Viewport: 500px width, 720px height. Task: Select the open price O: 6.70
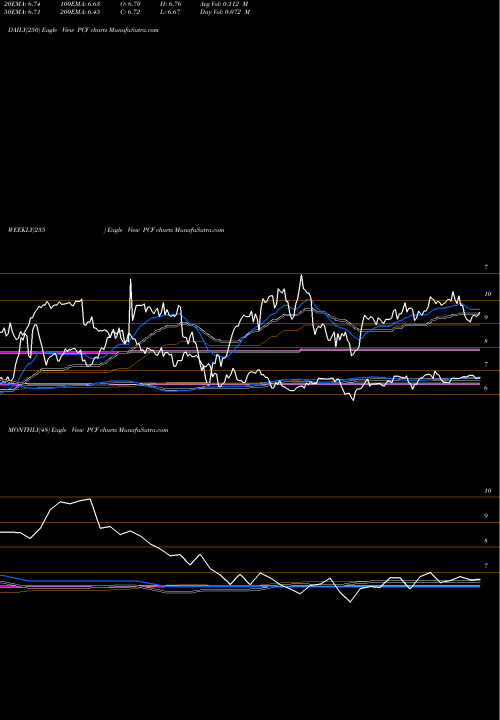132,3
